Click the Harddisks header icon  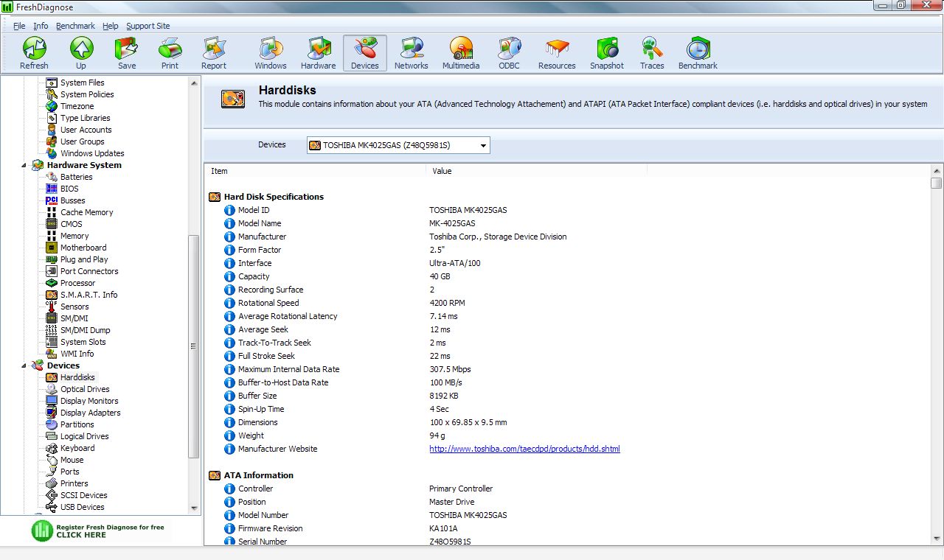(234, 99)
